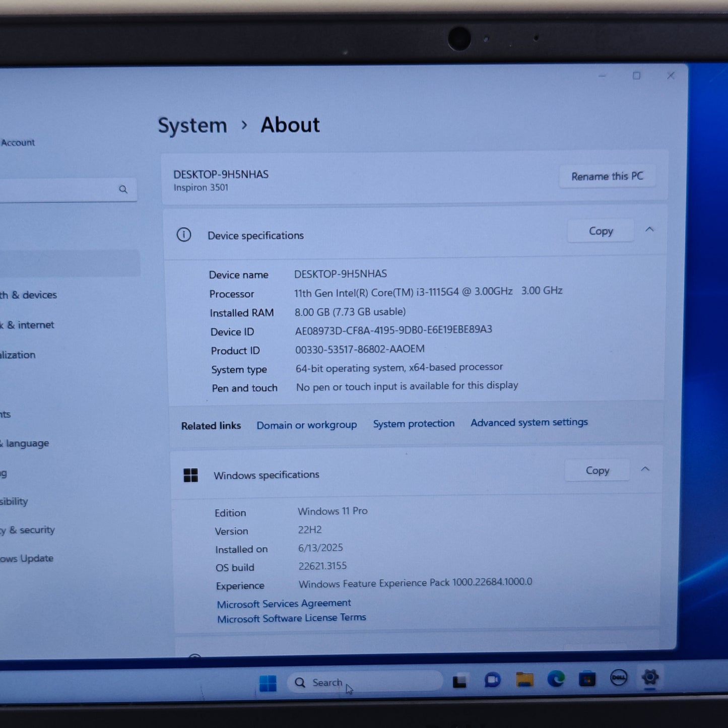Open Microsoft Software License Terms
Image resolution: width=728 pixels, height=728 pixels.
pos(292,618)
